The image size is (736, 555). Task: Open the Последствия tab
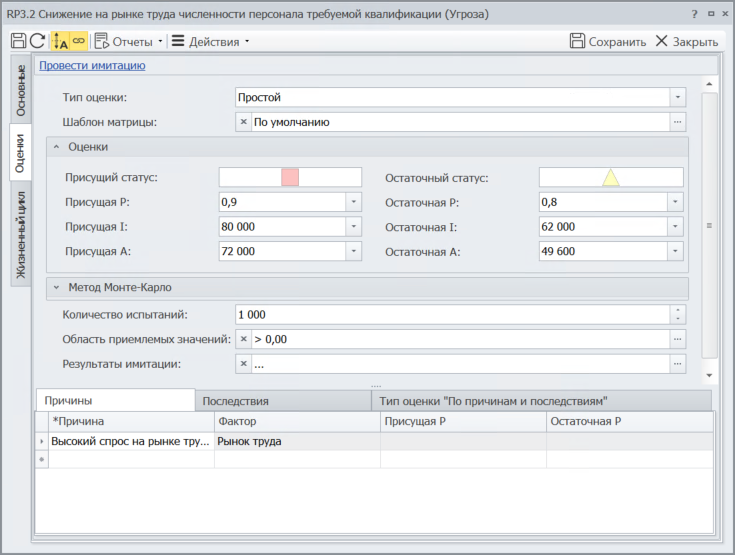[x=235, y=400]
